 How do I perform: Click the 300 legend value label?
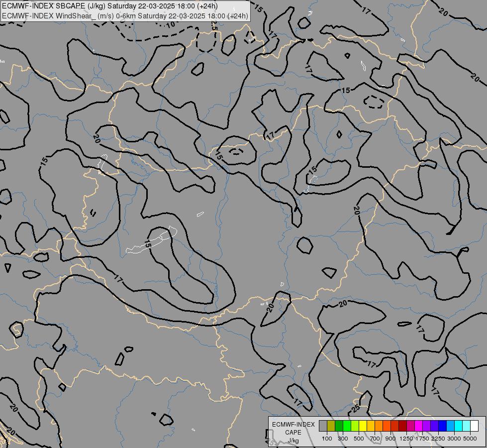343,439
